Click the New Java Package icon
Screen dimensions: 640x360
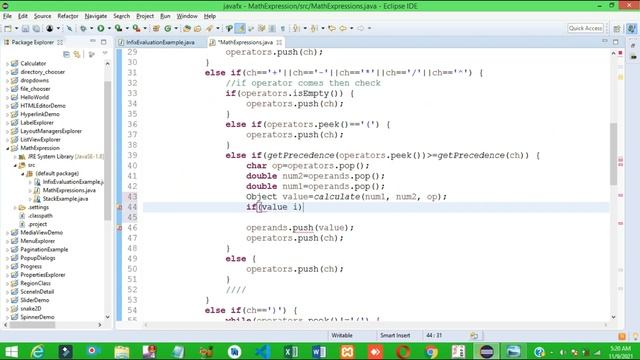pyautogui.click(x=156, y=29)
